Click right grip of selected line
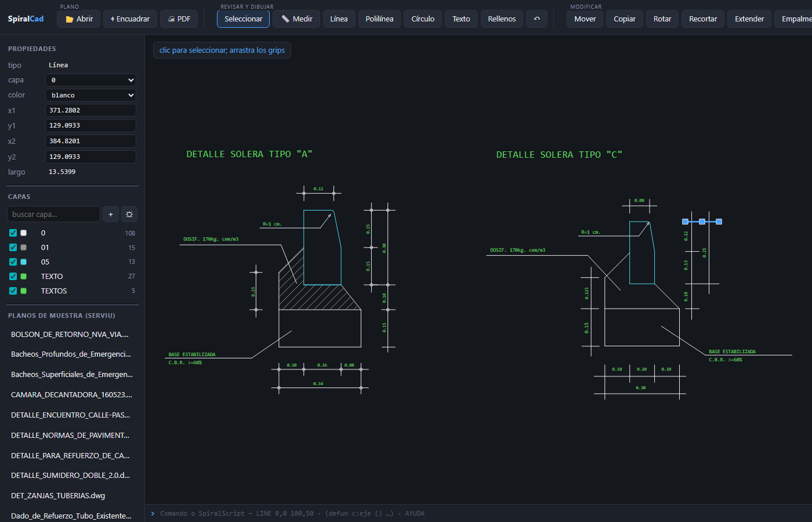Screen dimensions: 812x522 [x=719, y=222]
